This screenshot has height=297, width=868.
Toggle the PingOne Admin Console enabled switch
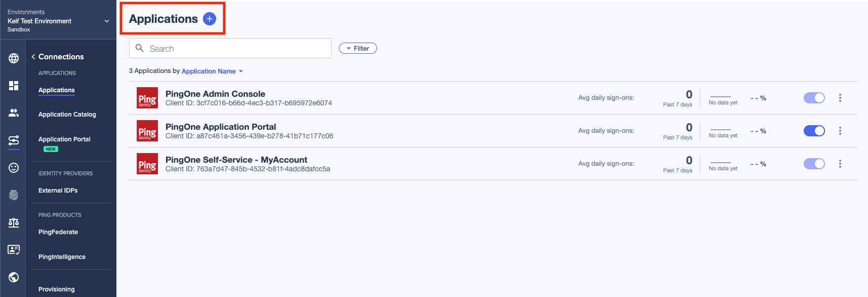click(814, 98)
